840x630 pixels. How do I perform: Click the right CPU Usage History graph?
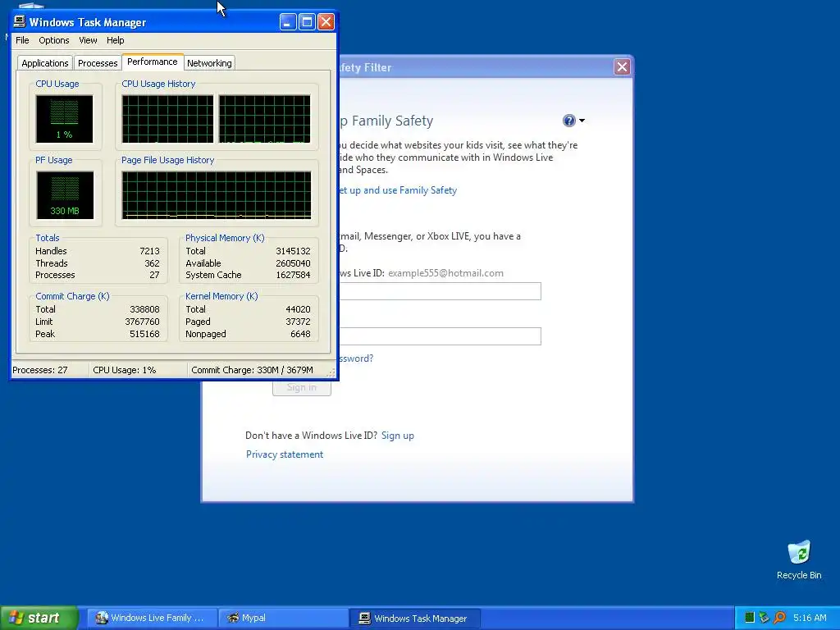click(265, 119)
